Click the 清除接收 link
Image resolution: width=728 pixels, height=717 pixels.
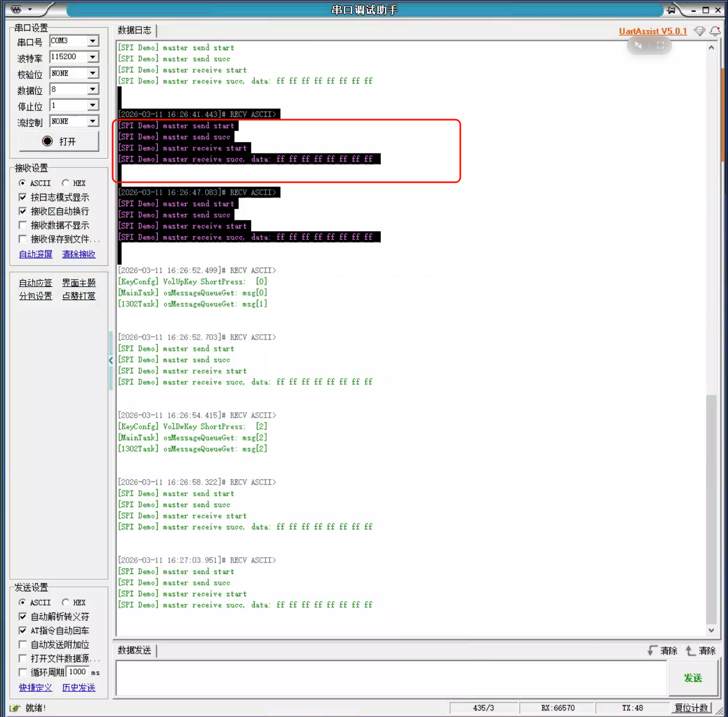tap(79, 254)
